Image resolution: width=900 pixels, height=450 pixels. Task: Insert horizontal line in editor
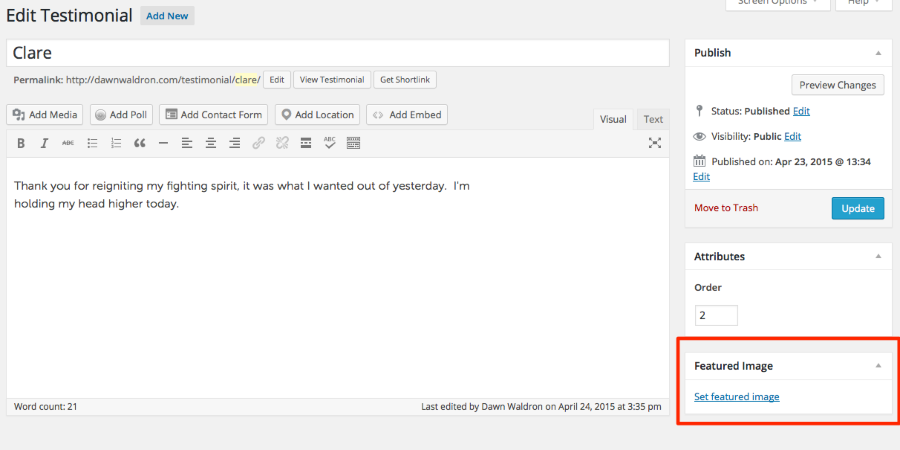click(163, 143)
